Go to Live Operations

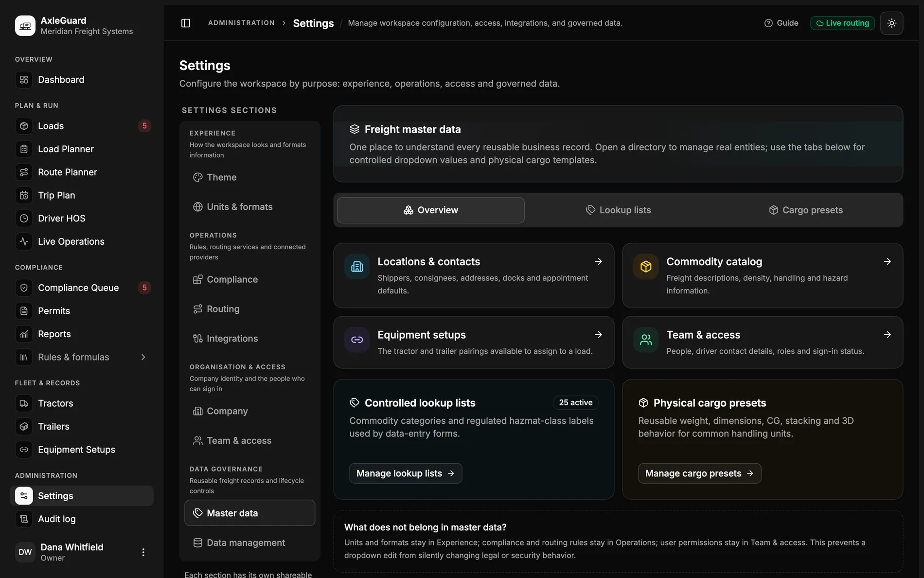[x=82, y=241]
